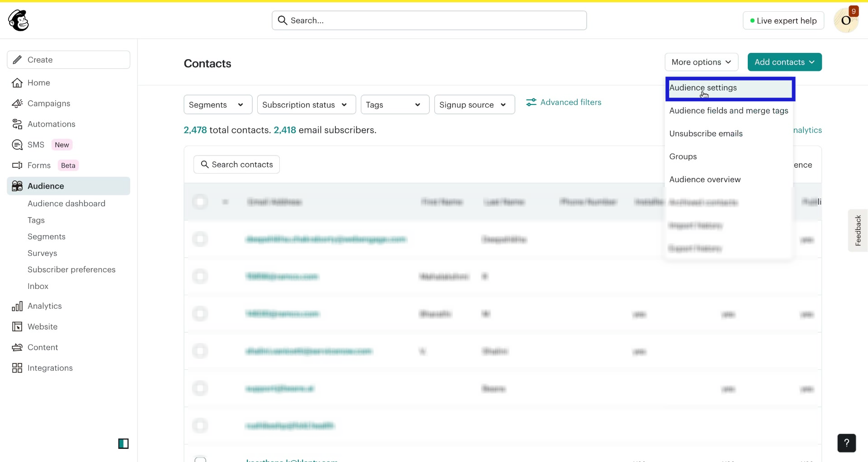Image resolution: width=868 pixels, height=462 pixels.
Task: Expand the Subscription status dropdown
Action: click(306, 104)
